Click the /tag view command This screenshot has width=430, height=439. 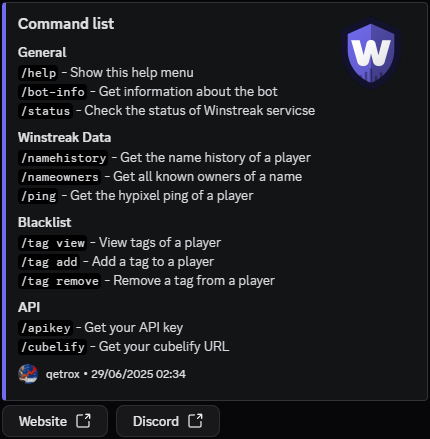(52, 243)
